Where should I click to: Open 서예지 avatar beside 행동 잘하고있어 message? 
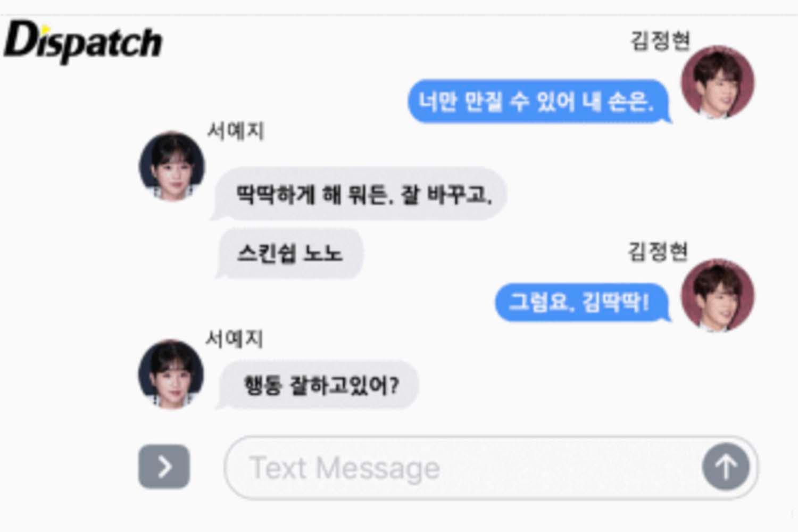coord(171,374)
